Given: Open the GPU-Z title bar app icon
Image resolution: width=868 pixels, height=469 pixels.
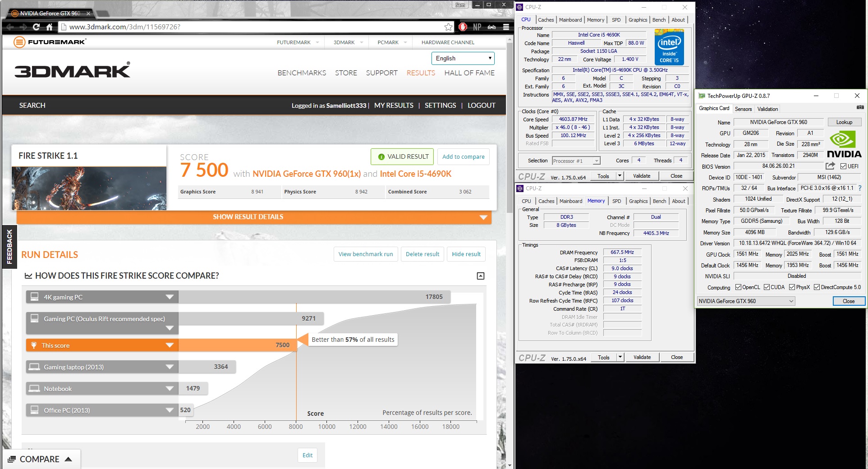Looking at the screenshot, I should [702, 96].
